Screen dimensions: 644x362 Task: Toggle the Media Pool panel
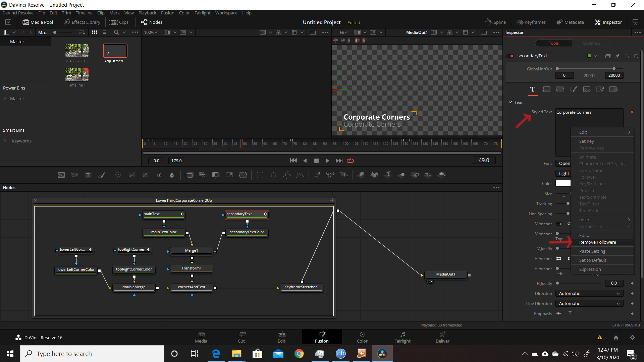click(38, 22)
